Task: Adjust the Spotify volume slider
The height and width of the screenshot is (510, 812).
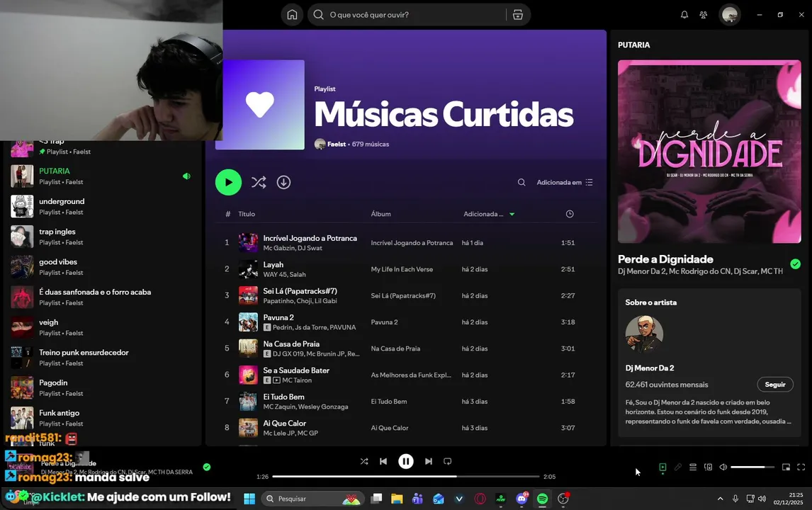Action: pyautogui.click(x=752, y=467)
